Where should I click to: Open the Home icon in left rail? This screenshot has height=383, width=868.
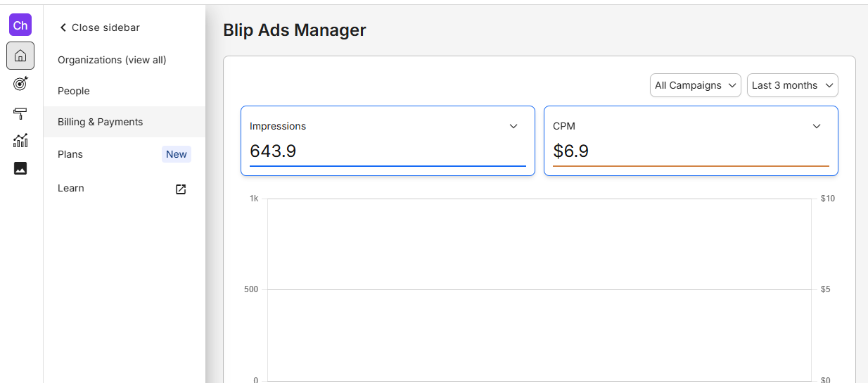tap(20, 56)
